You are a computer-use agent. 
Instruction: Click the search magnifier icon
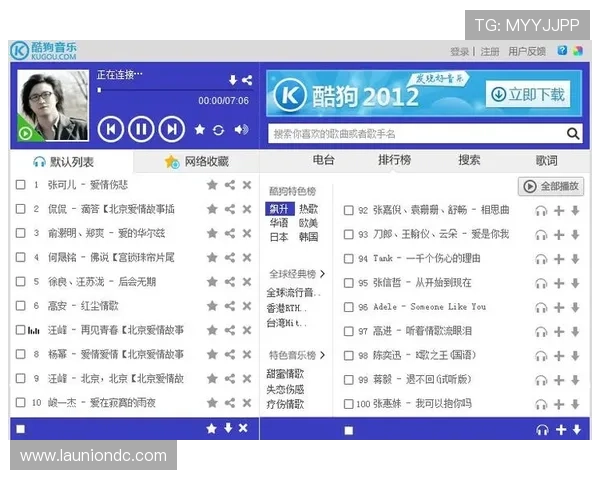tap(572, 134)
